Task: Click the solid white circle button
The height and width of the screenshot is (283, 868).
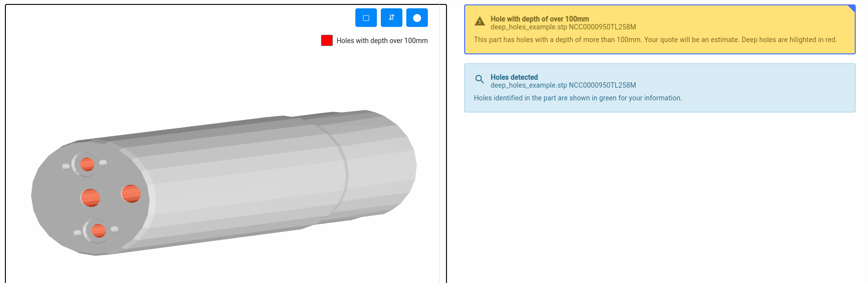Action: point(417,18)
